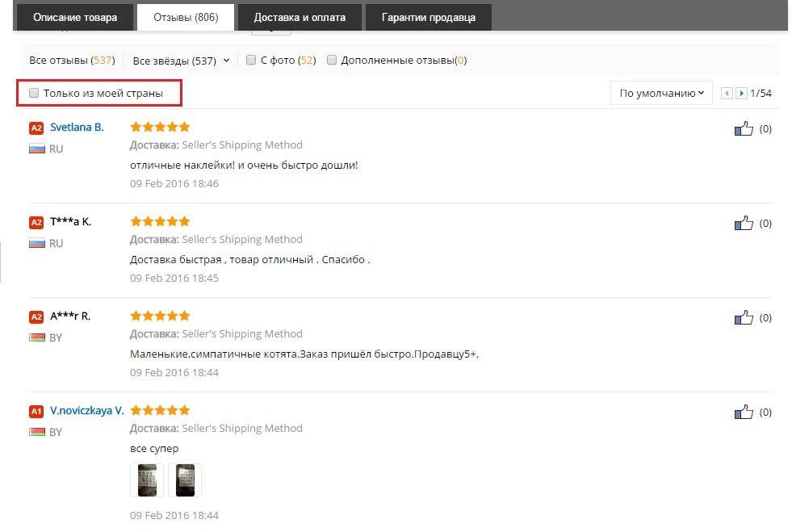
Task: Go to next reviews page arrow
Action: click(x=741, y=93)
